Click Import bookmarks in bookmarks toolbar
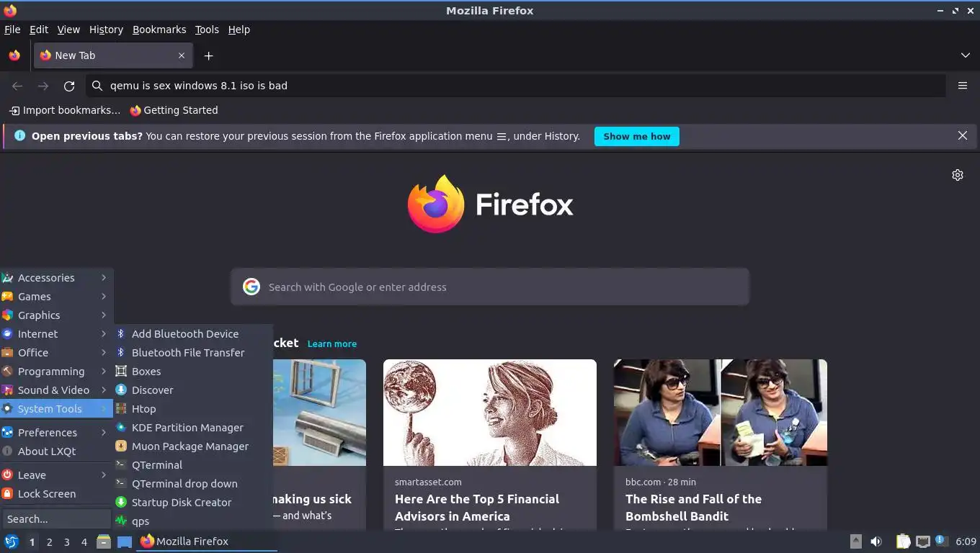 65,110
